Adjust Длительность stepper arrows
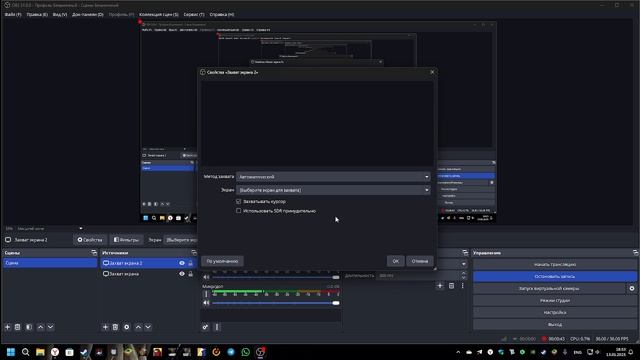The width and height of the screenshot is (640, 360). (464, 276)
